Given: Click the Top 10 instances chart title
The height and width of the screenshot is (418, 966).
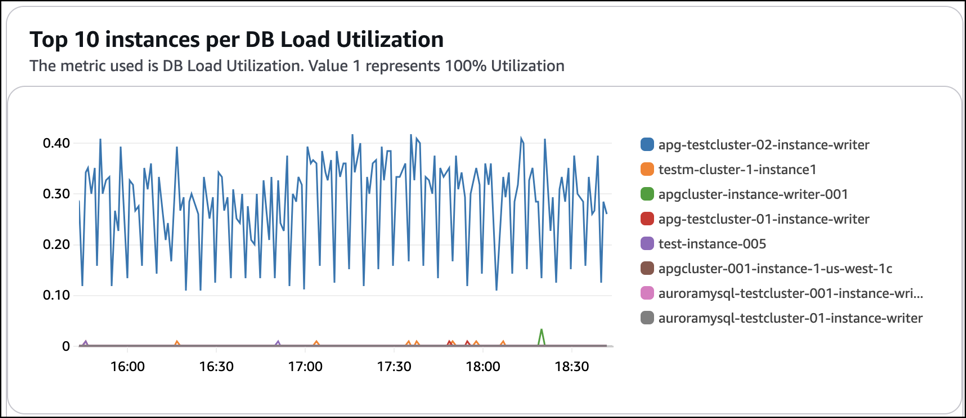Looking at the screenshot, I should [236, 40].
